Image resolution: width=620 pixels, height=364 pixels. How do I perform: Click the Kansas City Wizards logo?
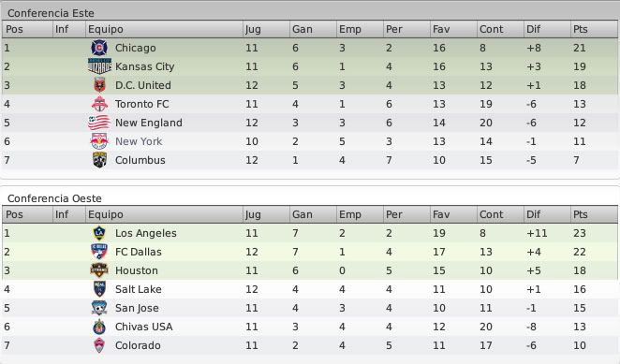99,66
